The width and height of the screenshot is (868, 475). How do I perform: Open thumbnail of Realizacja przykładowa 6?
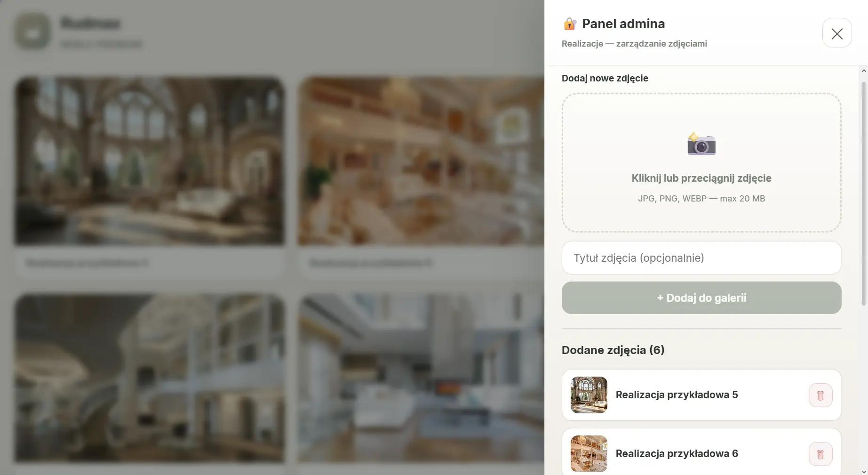[589, 453]
